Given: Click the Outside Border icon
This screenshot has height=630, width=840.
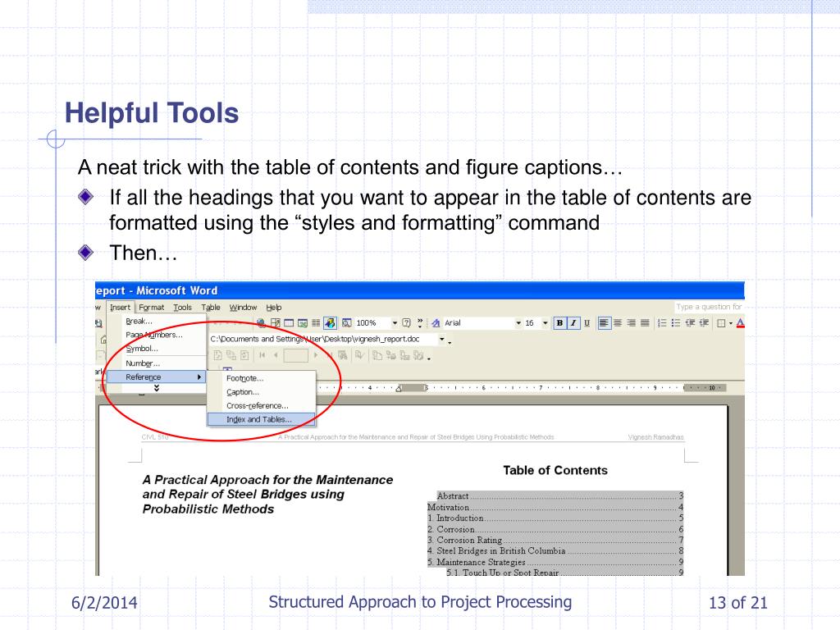Looking at the screenshot, I should click(721, 323).
